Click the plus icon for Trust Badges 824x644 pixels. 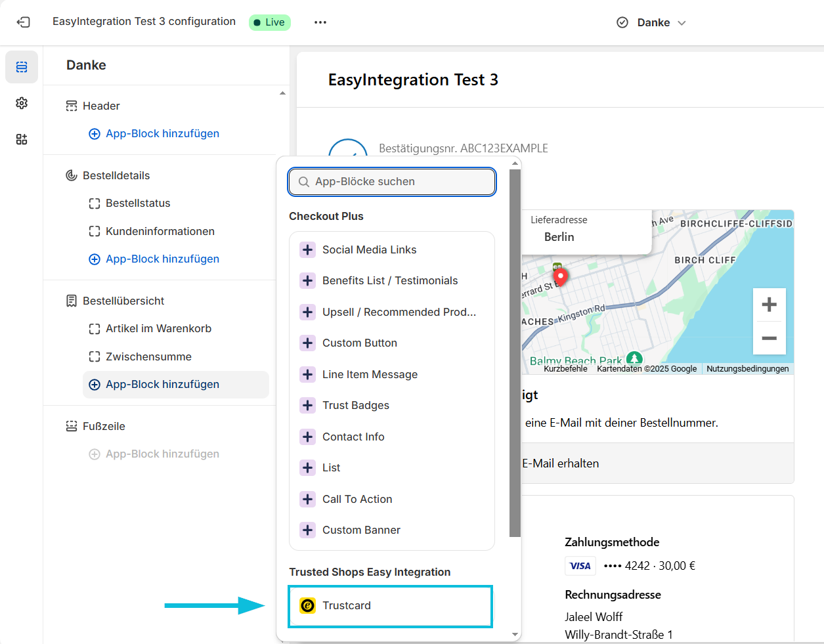point(307,405)
